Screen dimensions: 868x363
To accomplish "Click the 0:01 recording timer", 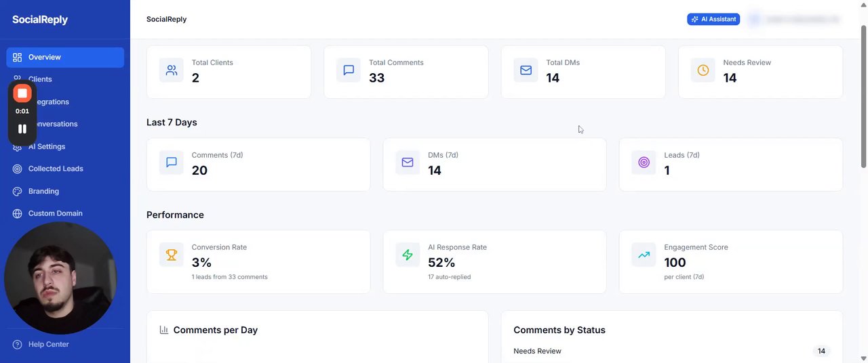I will coord(22,111).
